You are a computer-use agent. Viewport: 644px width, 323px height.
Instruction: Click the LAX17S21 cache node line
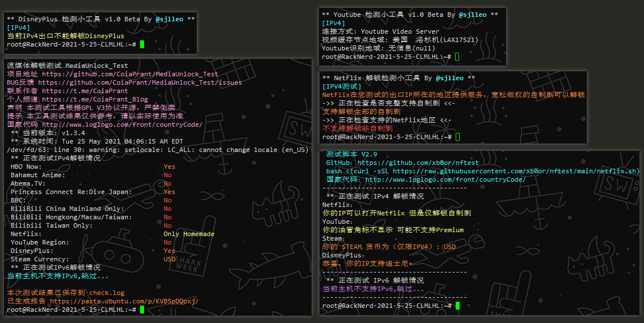(x=400, y=40)
